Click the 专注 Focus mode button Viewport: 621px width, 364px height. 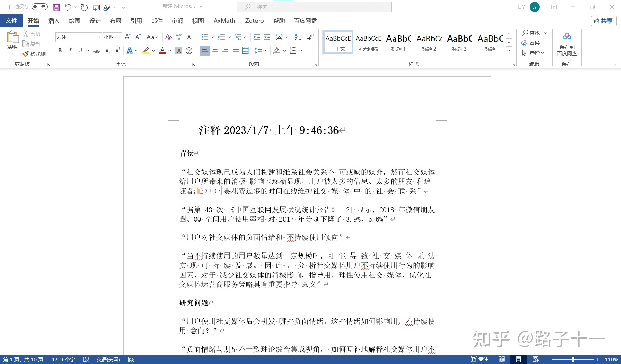(480, 359)
